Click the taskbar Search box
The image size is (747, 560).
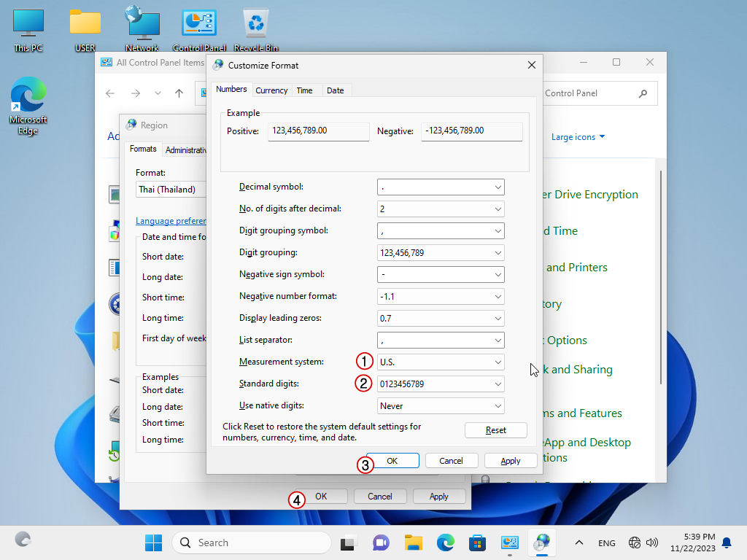pyautogui.click(x=252, y=542)
